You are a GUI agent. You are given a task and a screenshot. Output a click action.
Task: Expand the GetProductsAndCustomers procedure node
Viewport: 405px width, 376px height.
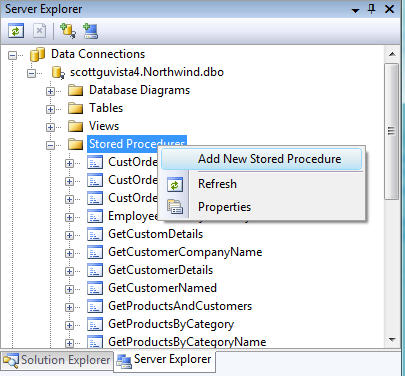(x=69, y=307)
